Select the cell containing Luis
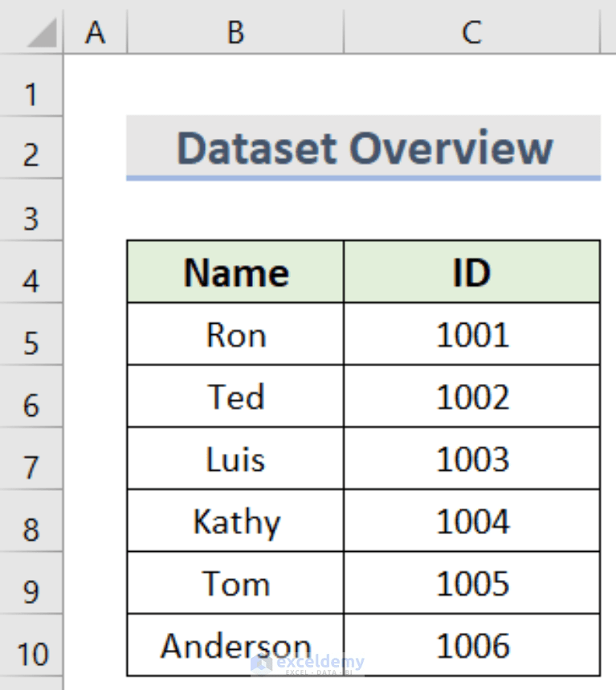 click(x=235, y=459)
